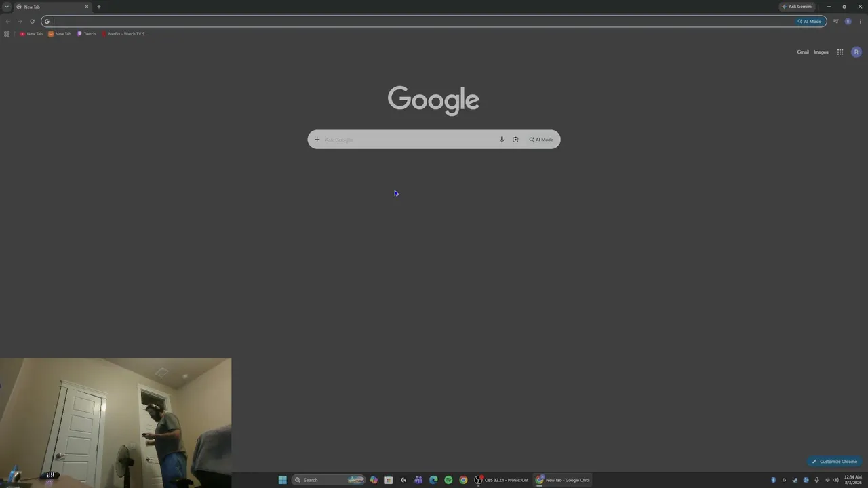Open the Google account avatar on page
Image resolution: width=868 pixels, height=488 pixels.
[856, 52]
